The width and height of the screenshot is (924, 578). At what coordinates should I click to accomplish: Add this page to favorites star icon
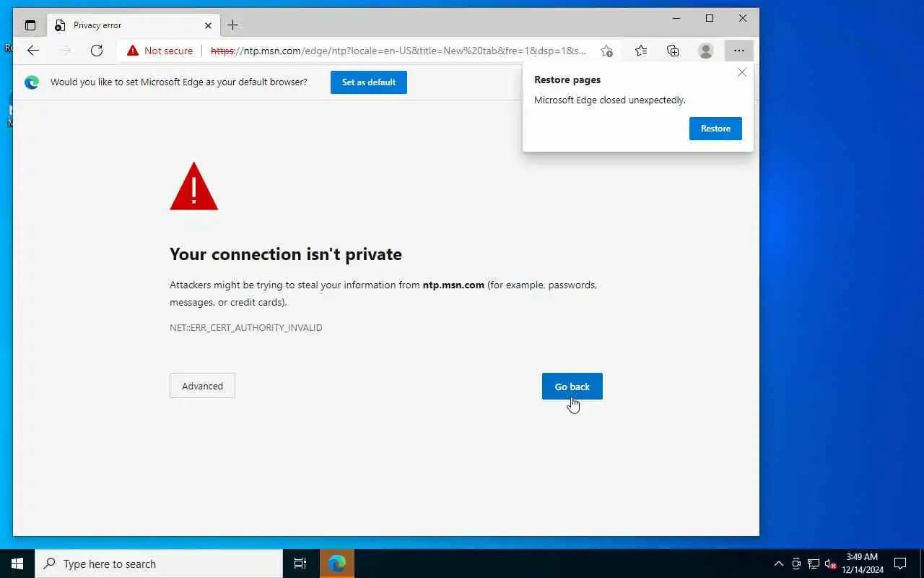[607, 51]
